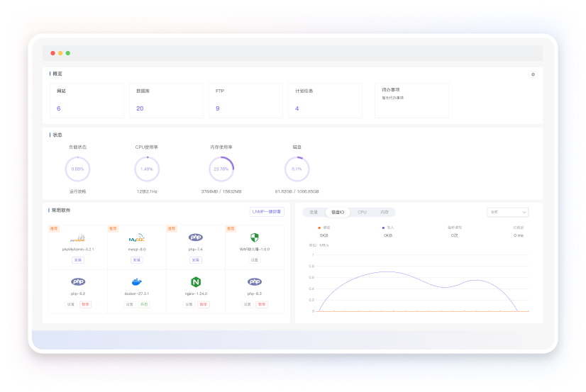The height and width of the screenshot is (392, 586).
Task: Switch to the CPU chart tab
Action: click(x=362, y=212)
